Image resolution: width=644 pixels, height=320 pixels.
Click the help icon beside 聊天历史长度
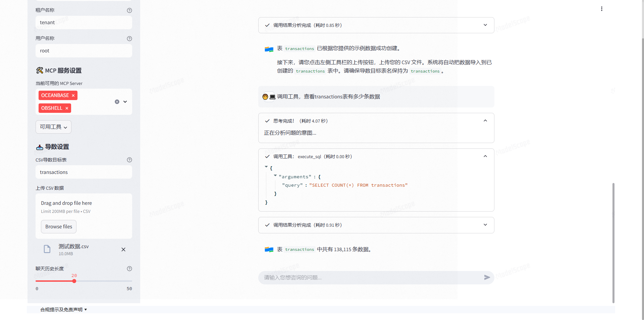pyautogui.click(x=129, y=269)
